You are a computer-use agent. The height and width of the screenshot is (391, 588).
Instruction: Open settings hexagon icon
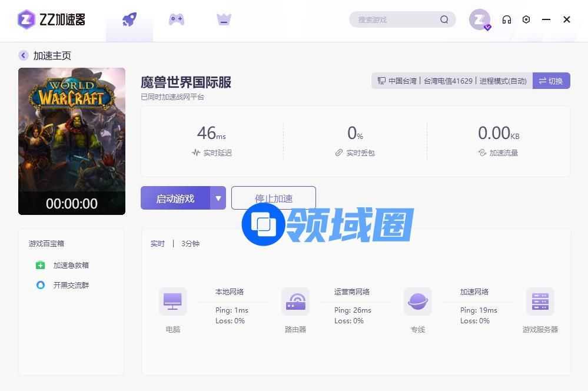[526, 19]
